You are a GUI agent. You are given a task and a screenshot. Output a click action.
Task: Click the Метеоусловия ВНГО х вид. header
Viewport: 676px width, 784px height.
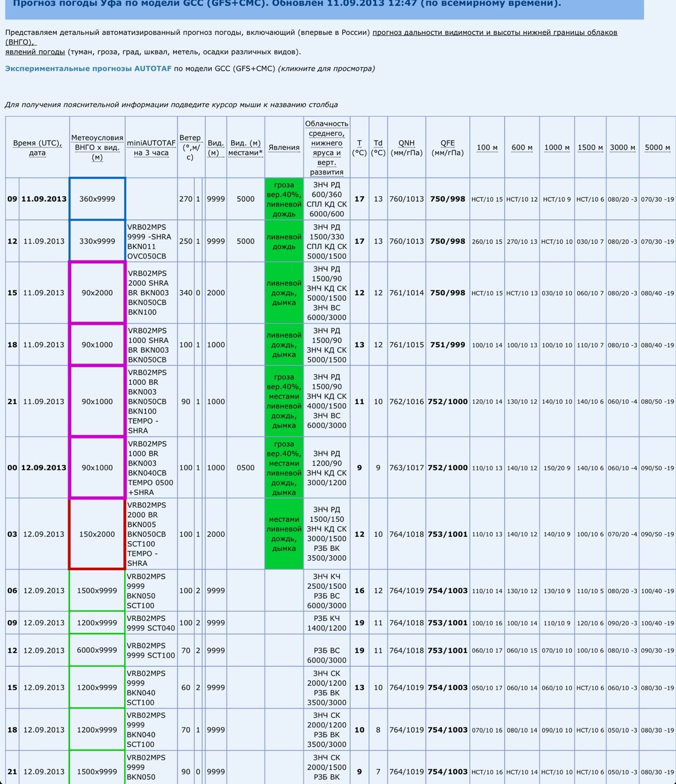pos(97,148)
